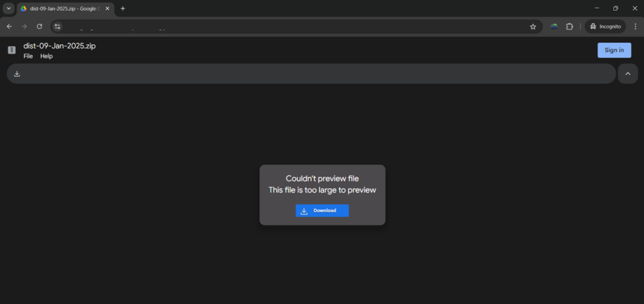Select the dist-09-Jan-2025.zip browser tab
Image resolution: width=644 pixels, height=304 pixels.
[x=63, y=8]
